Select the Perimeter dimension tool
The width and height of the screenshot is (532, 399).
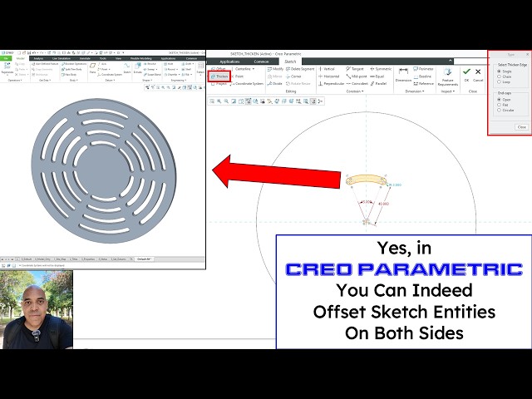pos(423,69)
